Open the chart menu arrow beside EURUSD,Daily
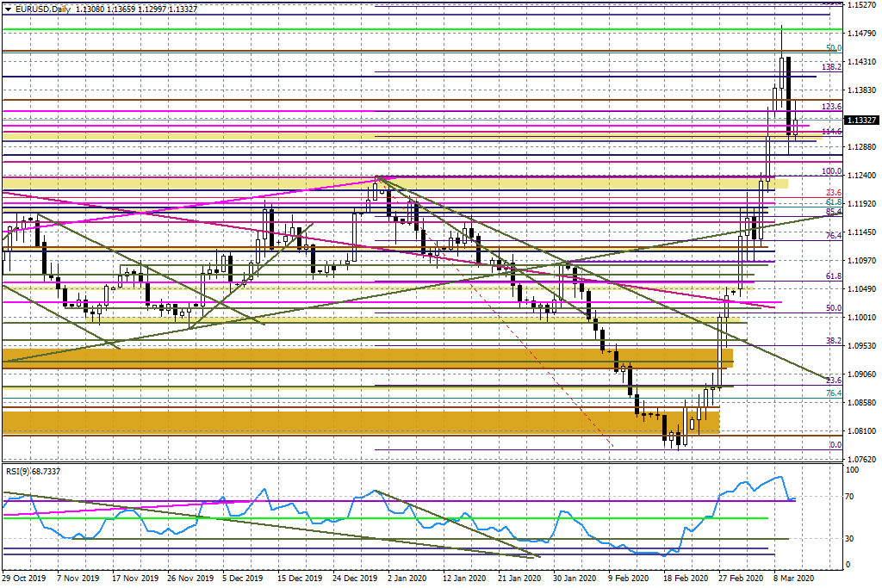The height and width of the screenshot is (588, 882). [x=7, y=9]
